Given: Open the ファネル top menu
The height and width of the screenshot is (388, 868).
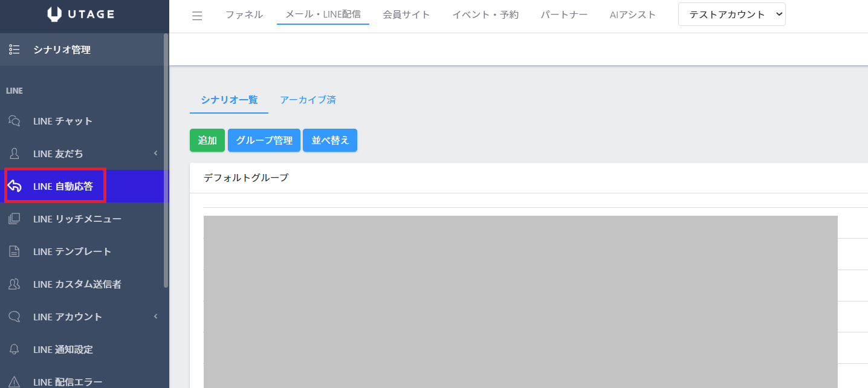Looking at the screenshot, I should [244, 15].
